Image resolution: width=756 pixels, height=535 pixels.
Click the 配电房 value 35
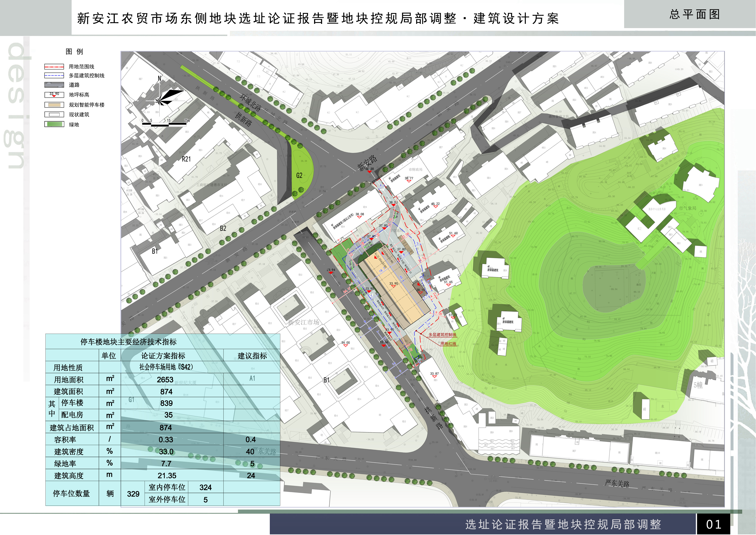169,415
